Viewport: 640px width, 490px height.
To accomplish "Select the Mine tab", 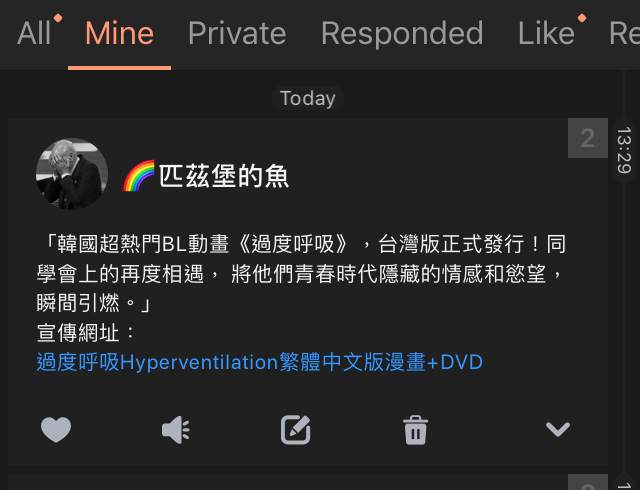I will pos(120,33).
